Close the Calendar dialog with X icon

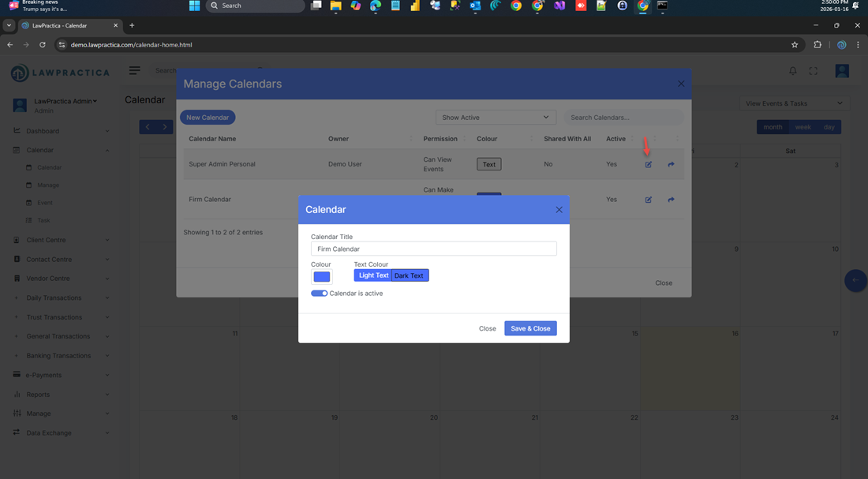pos(559,210)
